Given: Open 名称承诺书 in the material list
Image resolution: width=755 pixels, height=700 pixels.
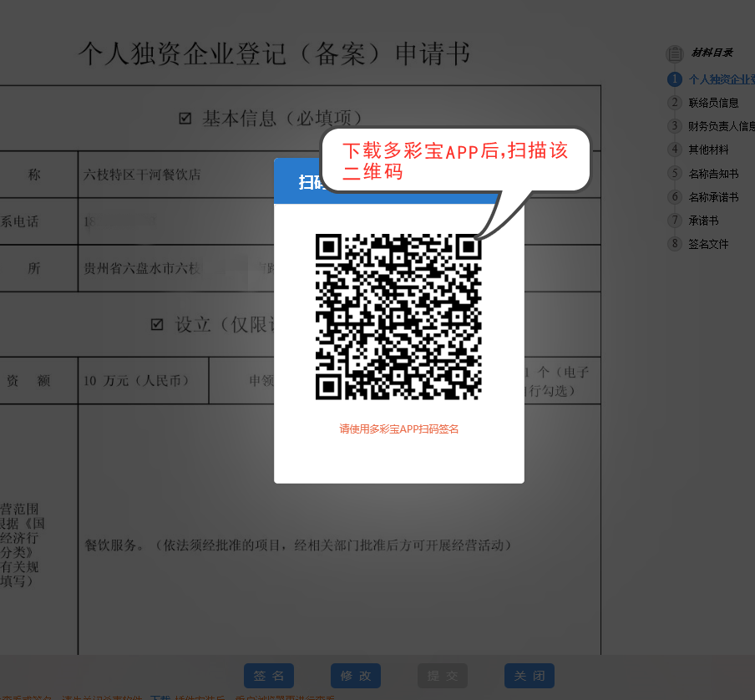Looking at the screenshot, I should tap(713, 197).
